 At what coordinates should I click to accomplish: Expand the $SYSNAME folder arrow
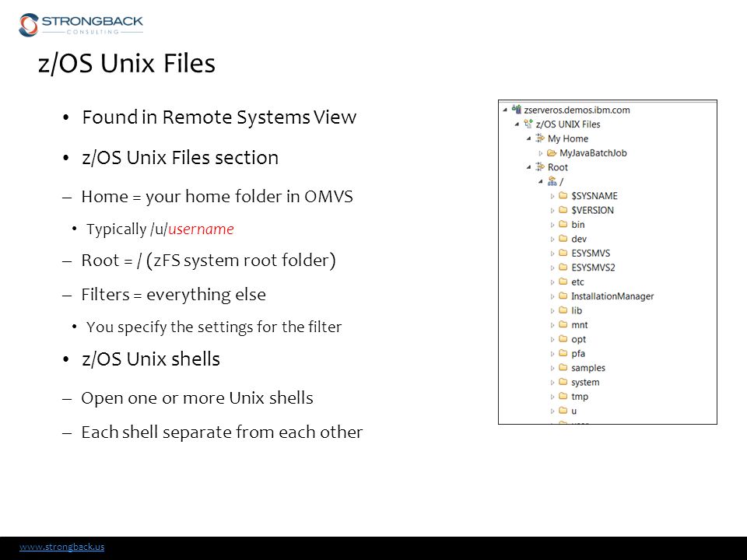tap(552, 196)
